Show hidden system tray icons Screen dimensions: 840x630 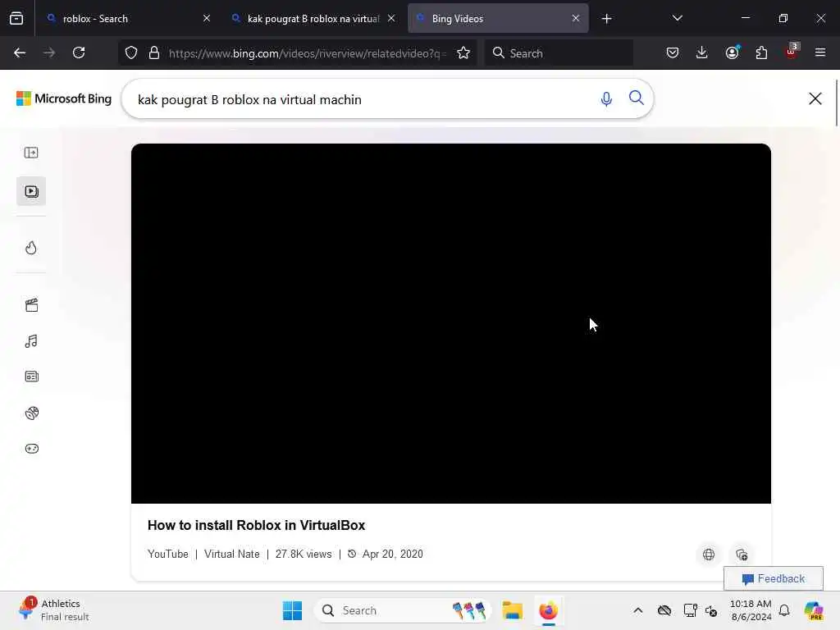[x=637, y=610]
